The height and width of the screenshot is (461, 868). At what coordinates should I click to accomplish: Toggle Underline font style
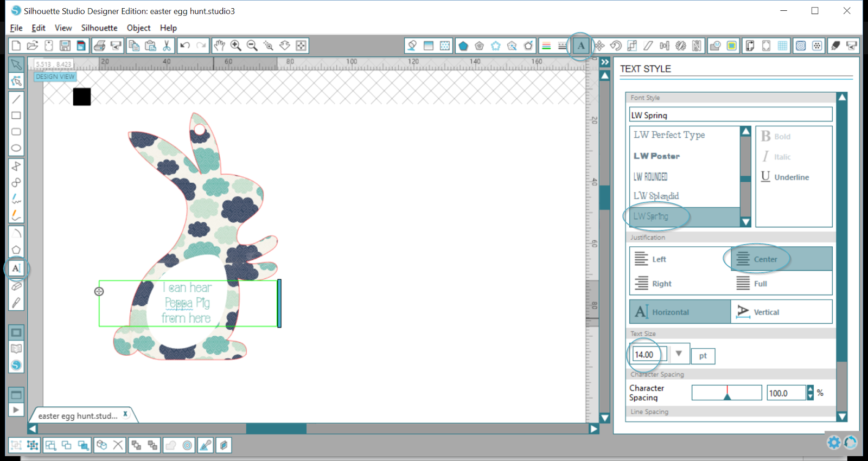[x=785, y=177]
